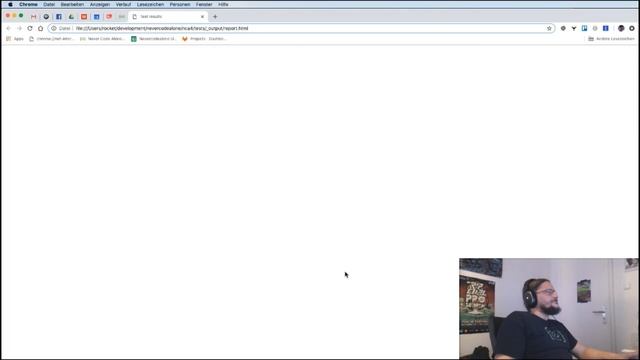Open the Never Code Alone bookmark
Image resolution: width=640 pixels, height=360 pixels.
(102, 39)
